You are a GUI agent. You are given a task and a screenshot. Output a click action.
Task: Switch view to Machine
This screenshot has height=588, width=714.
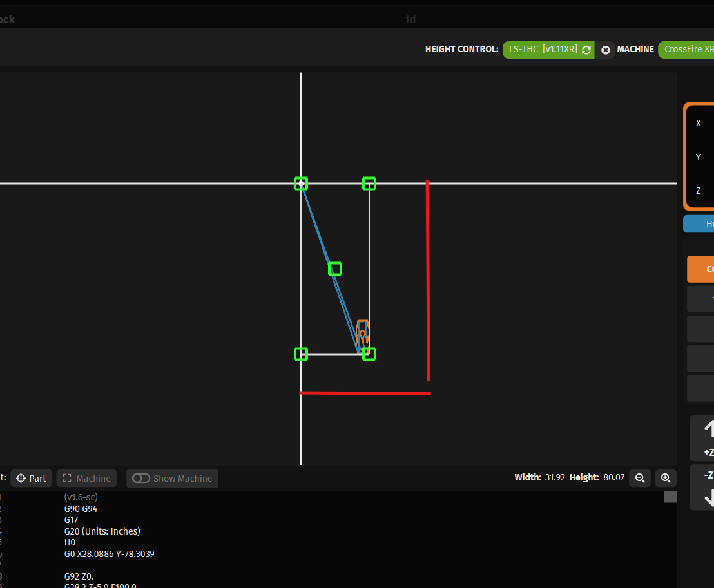pyautogui.click(x=86, y=478)
